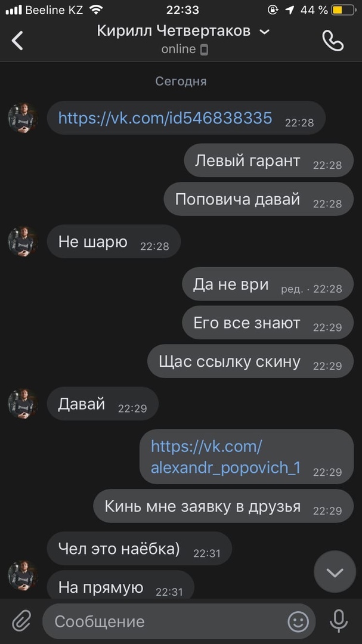Select the 'Щас ссылку скину' message

point(250,361)
